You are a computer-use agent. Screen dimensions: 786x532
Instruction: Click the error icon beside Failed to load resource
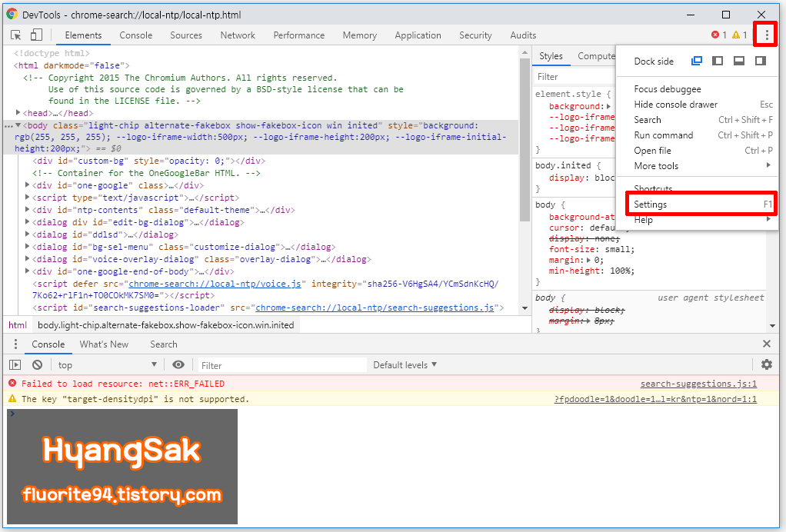[12, 383]
